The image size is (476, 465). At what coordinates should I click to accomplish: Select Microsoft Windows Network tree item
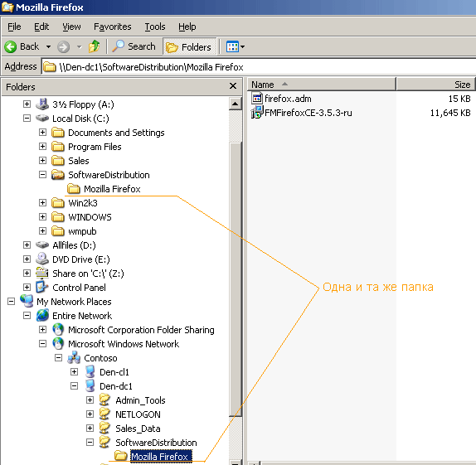(x=124, y=344)
